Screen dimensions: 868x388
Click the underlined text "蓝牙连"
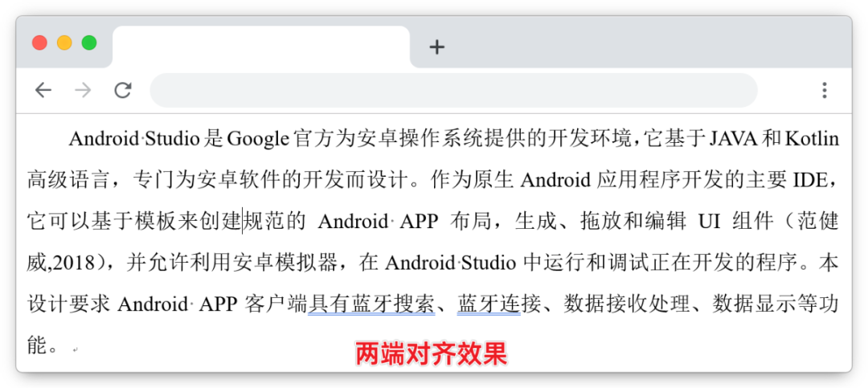click(489, 304)
